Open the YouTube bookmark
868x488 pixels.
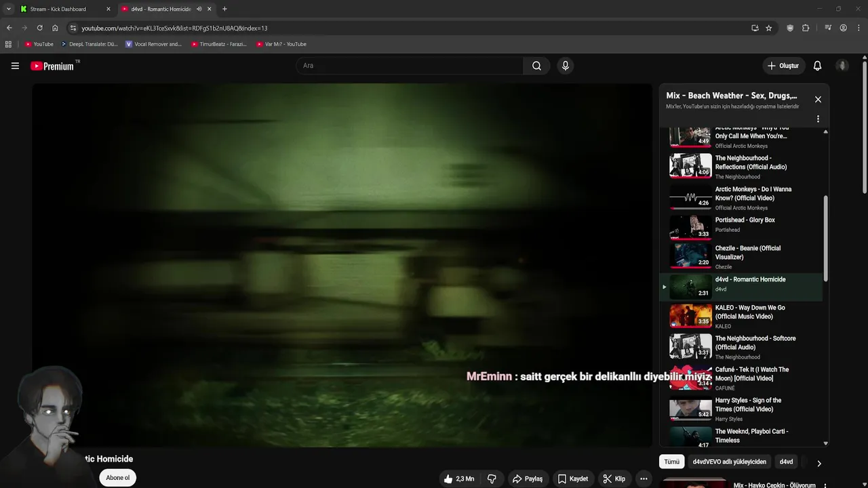[x=39, y=44]
